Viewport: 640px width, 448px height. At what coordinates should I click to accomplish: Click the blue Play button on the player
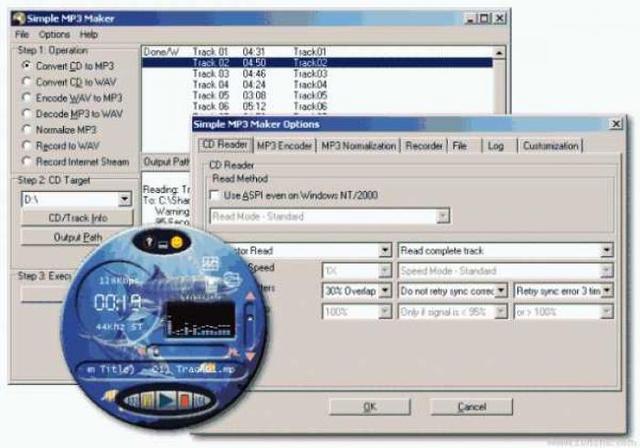coord(167,401)
